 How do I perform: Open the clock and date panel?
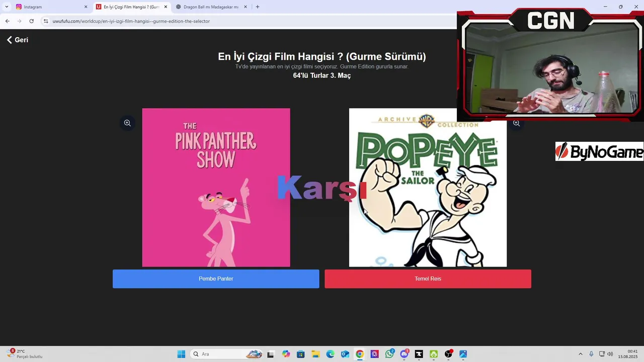pyautogui.click(x=628, y=354)
